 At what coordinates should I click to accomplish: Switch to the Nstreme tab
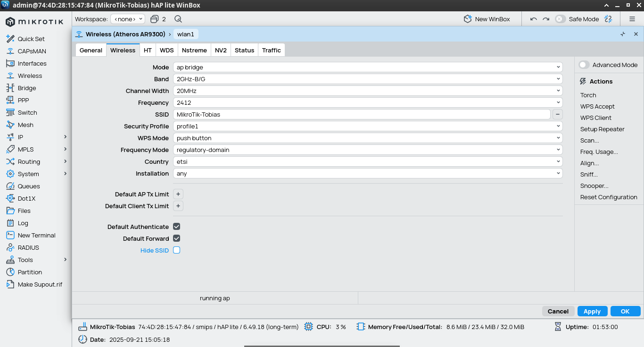click(194, 51)
